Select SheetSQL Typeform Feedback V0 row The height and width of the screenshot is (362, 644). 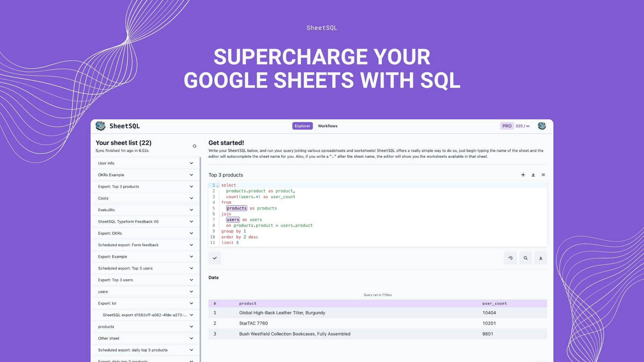(x=146, y=222)
